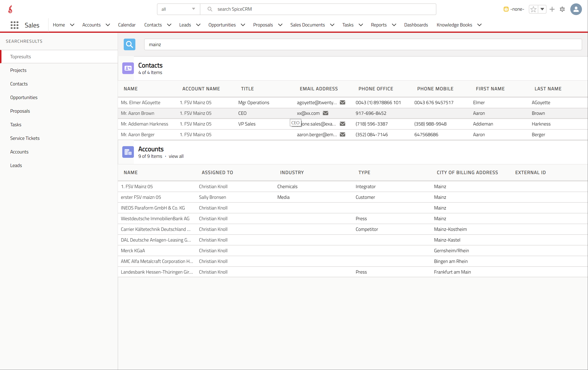Click the mail icon in Addieman Harkness row

click(x=342, y=124)
